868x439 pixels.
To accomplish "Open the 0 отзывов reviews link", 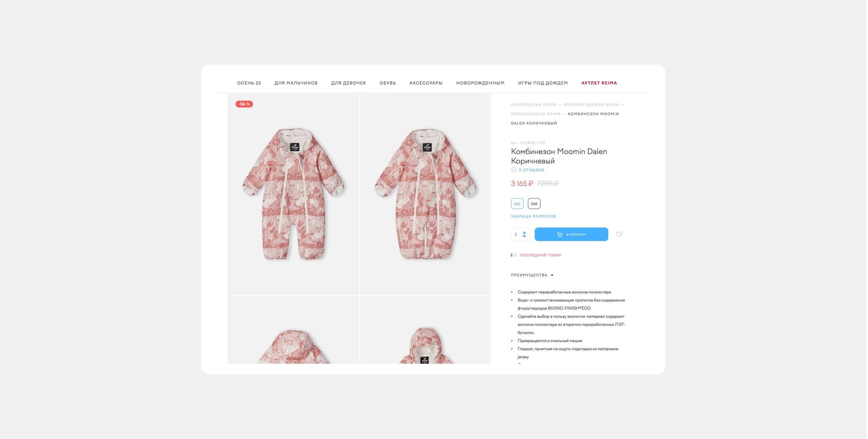I will click(531, 170).
